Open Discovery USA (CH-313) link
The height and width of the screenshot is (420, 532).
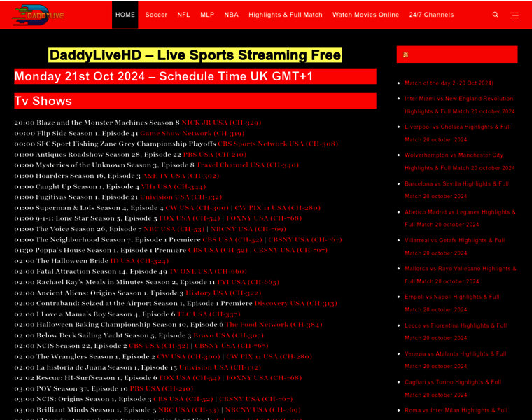point(296,304)
